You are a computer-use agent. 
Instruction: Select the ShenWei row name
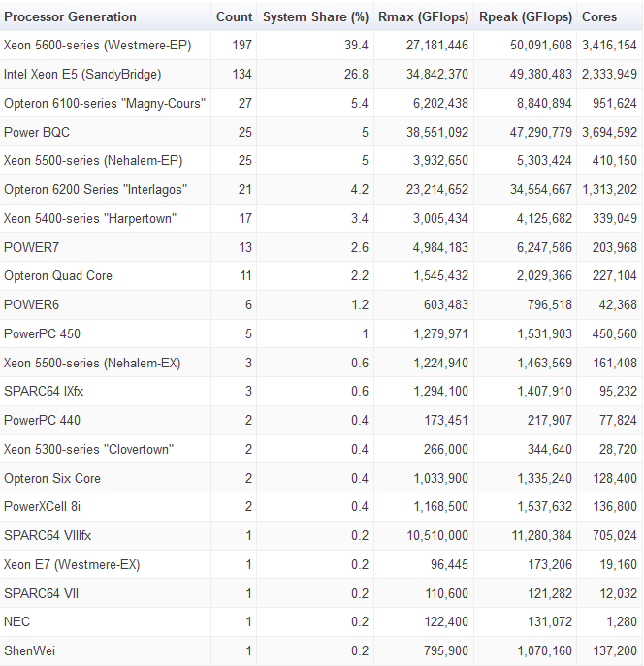[30, 650]
